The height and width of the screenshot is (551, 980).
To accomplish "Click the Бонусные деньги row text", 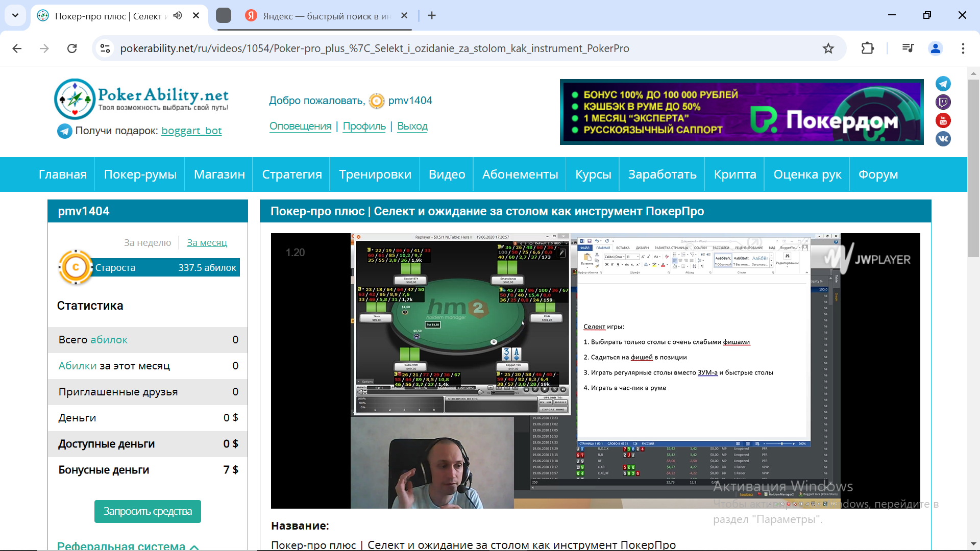I will [104, 470].
